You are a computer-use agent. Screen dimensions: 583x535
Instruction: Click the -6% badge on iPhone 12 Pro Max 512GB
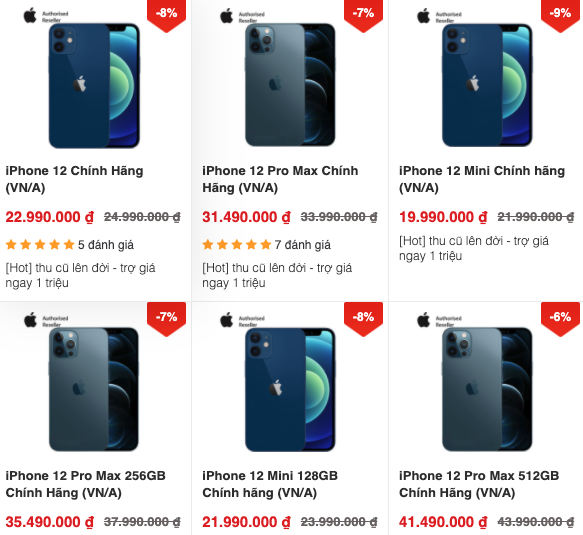(560, 319)
